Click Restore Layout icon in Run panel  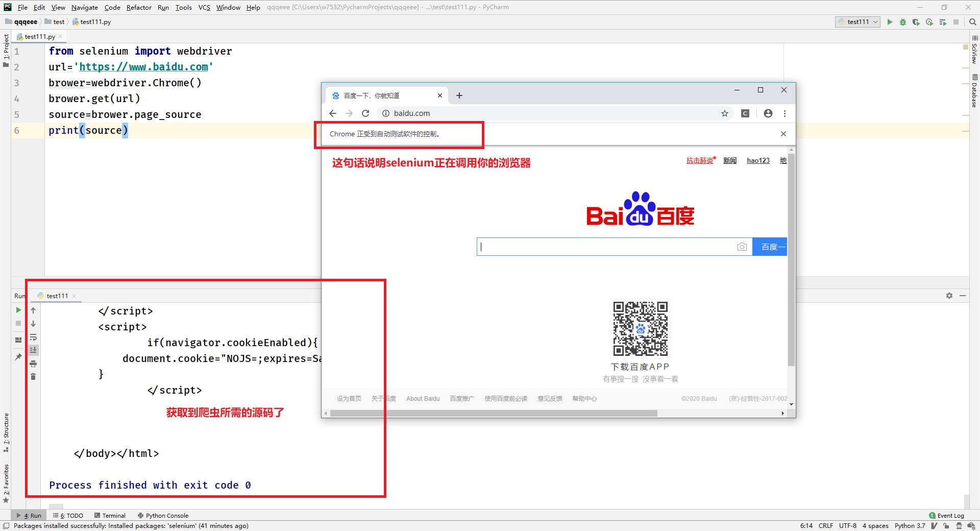click(x=18, y=340)
